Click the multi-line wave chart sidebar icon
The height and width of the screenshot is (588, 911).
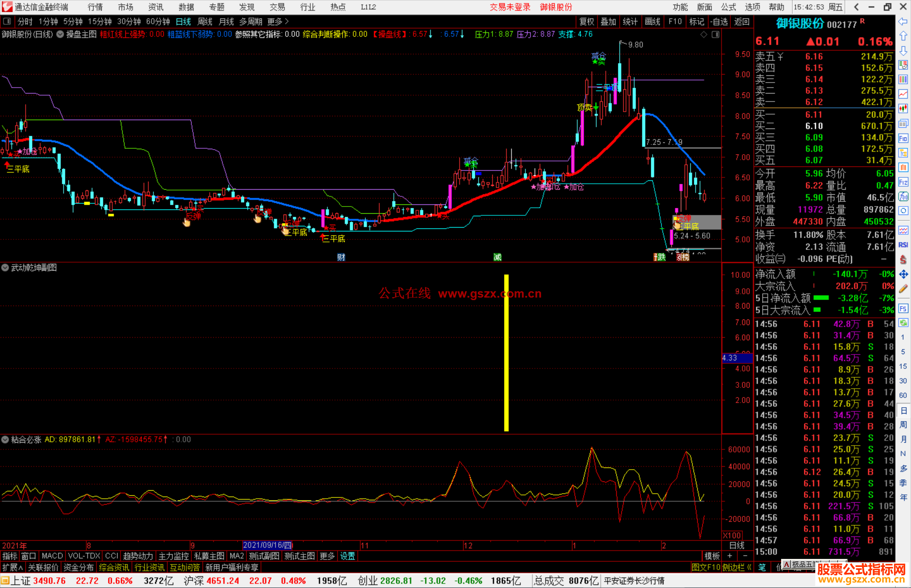click(903, 230)
